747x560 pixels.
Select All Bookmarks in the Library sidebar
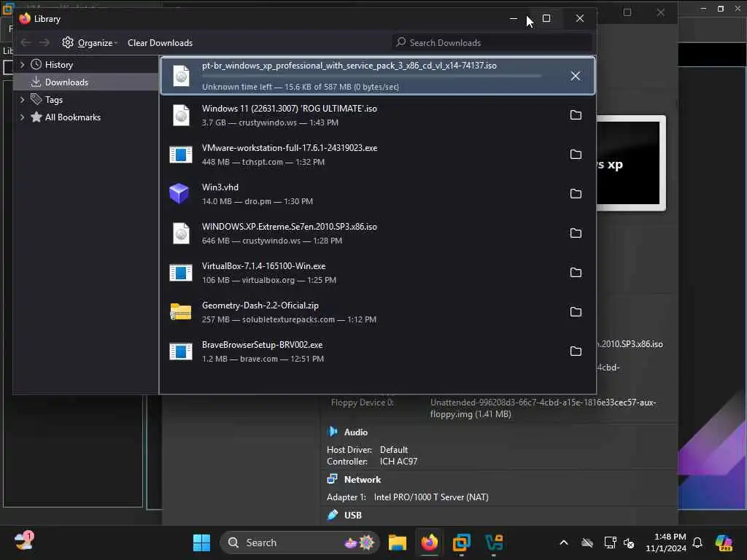[72, 117]
